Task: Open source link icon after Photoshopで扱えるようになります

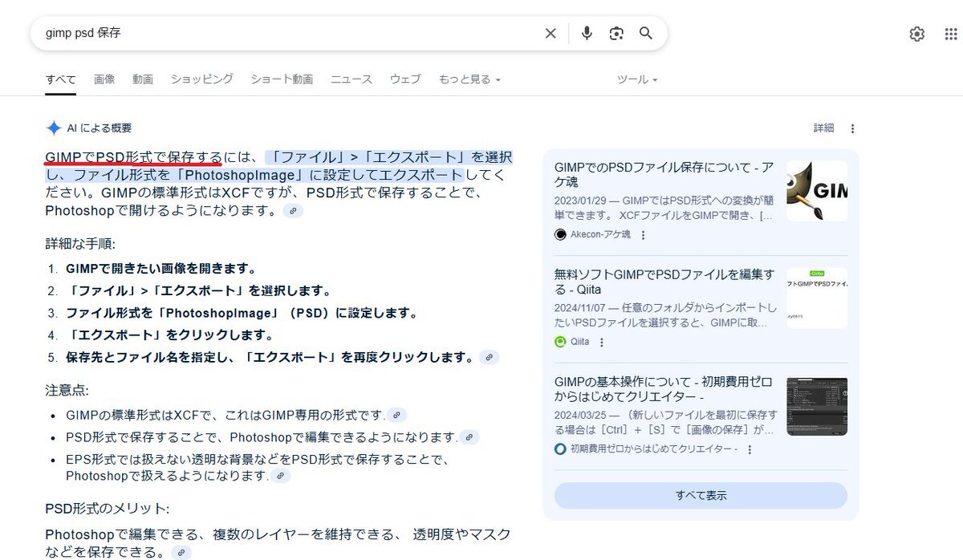Action: pos(280,476)
